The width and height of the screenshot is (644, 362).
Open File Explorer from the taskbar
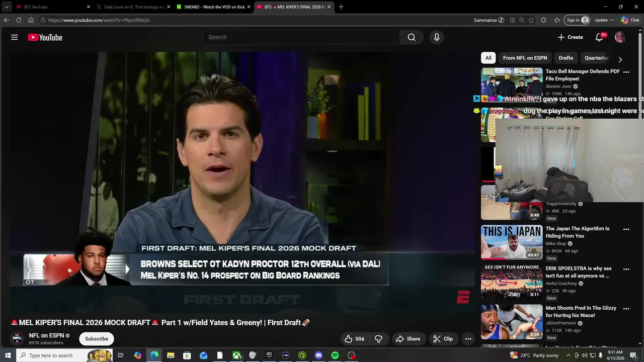171,355
